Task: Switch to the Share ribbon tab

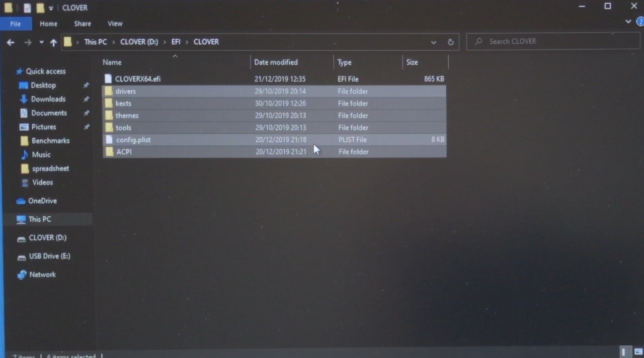Action: (83, 24)
